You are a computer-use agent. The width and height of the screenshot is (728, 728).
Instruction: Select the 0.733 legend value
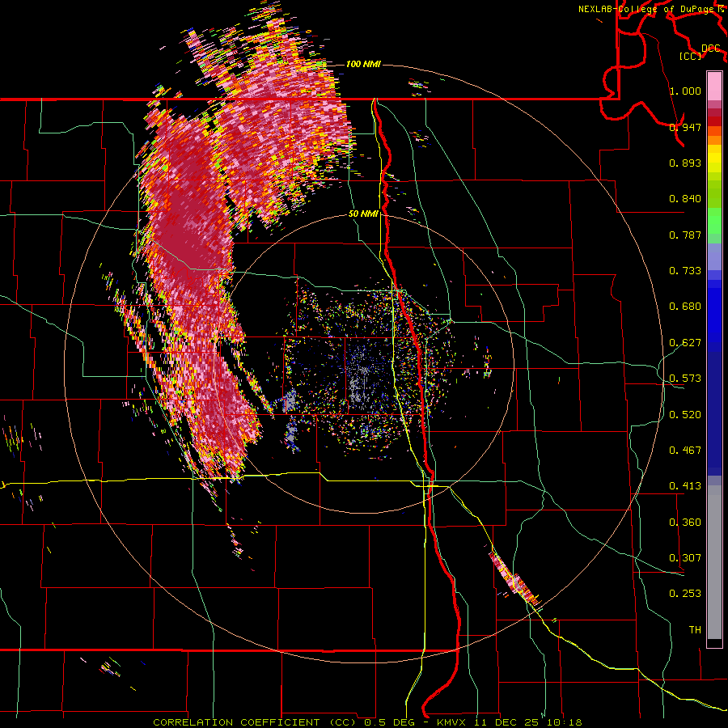point(685,271)
